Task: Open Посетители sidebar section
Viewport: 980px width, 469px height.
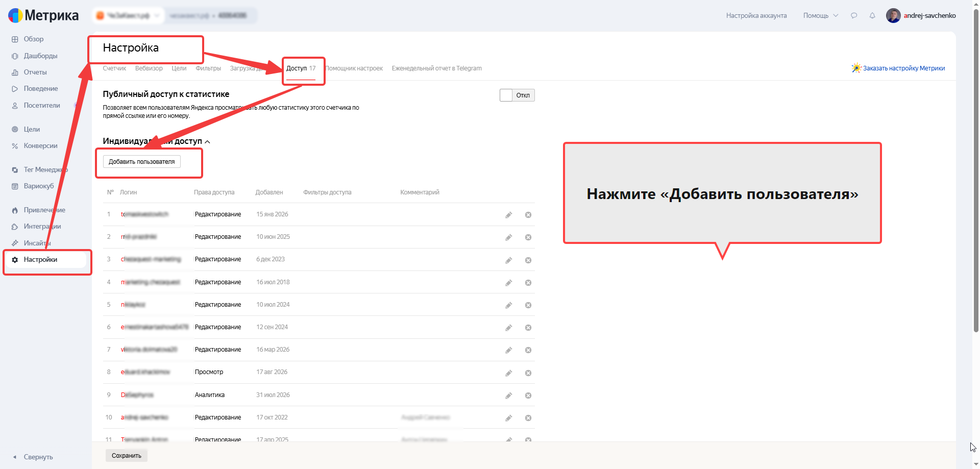Action: (x=42, y=106)
